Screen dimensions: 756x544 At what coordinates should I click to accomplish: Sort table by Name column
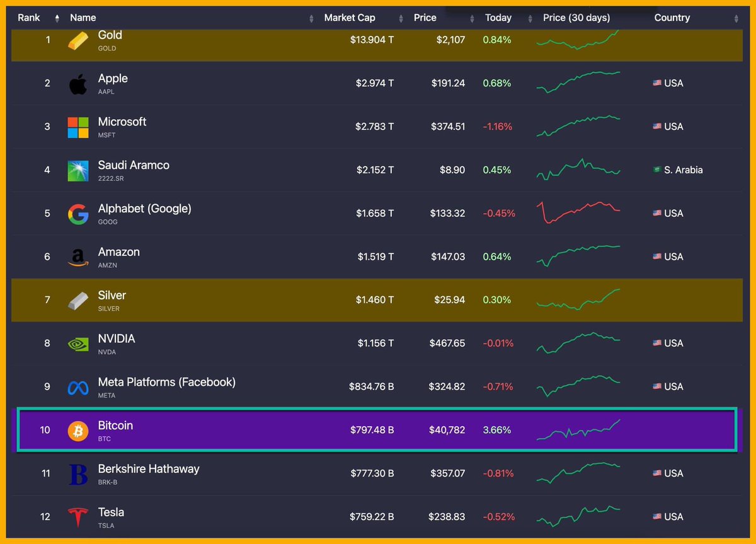click(83, 18)
